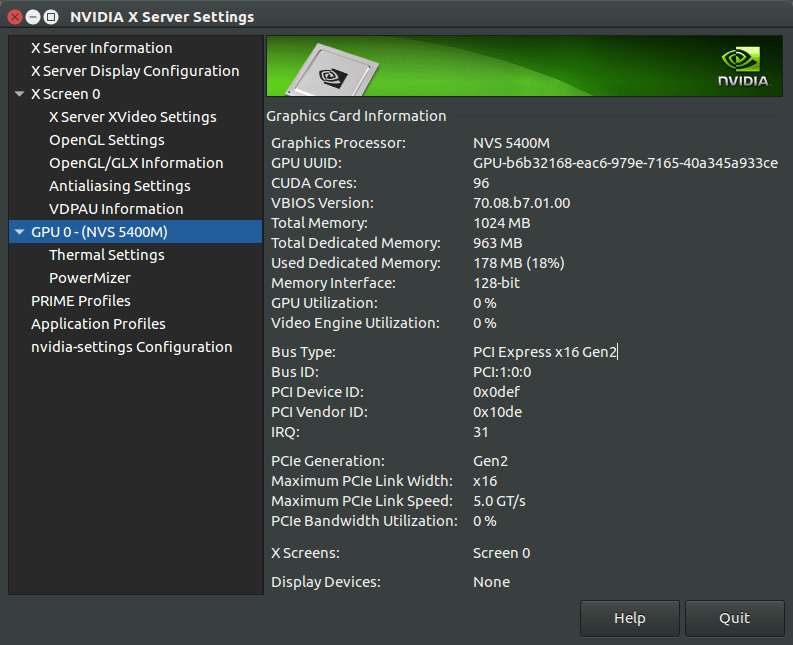Show Antialiasing Settings
Viewport: 793px width, 645px height.
pos(120,186)
